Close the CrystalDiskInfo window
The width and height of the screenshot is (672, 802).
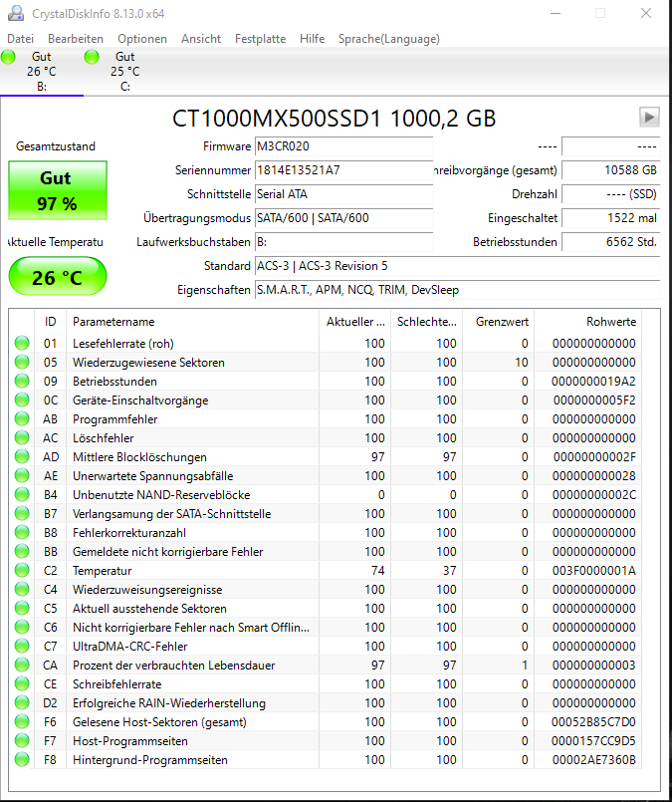click(x=646, y=13)
